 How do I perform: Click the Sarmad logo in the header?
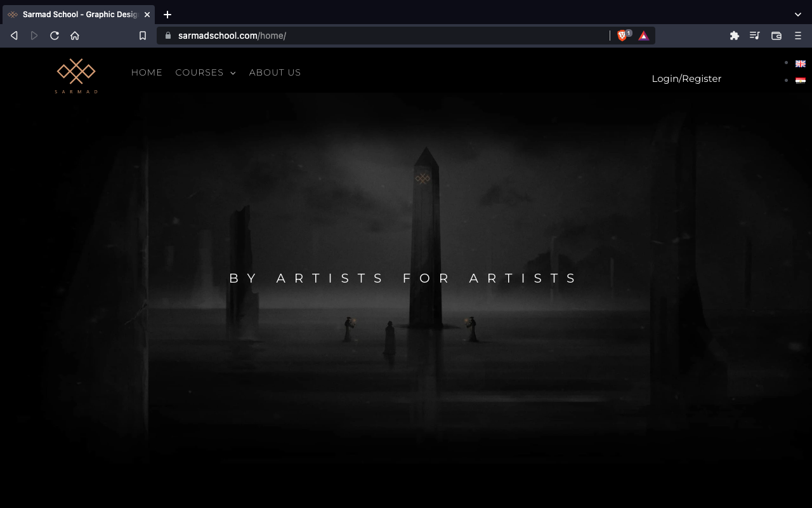[x=76, y=76]
